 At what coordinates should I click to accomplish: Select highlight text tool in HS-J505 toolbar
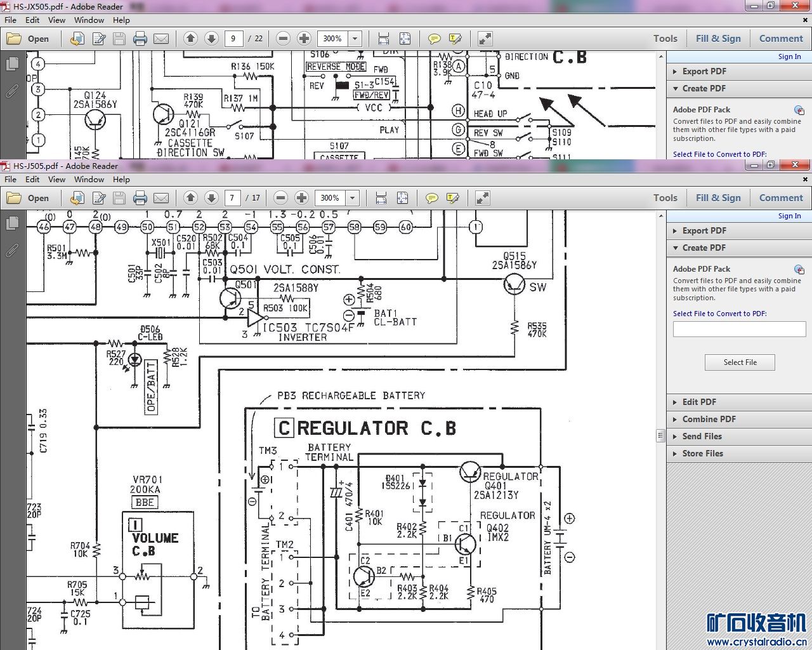click(x=453, y=198)
